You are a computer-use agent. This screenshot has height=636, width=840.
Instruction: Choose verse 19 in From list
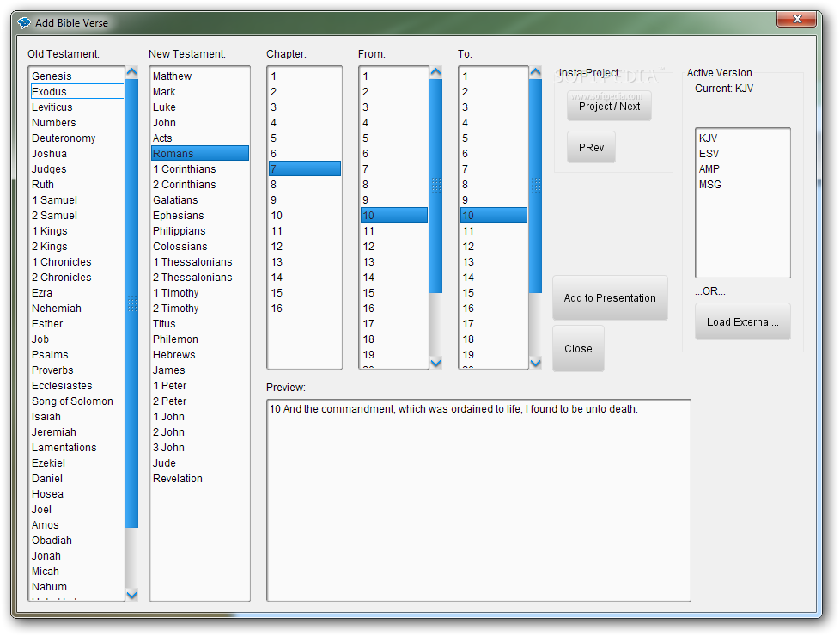point(394,354)
